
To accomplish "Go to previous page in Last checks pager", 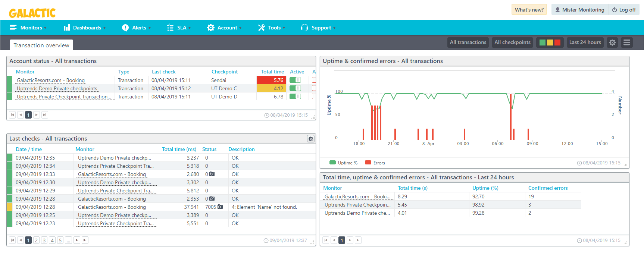I will click(21, 240).
